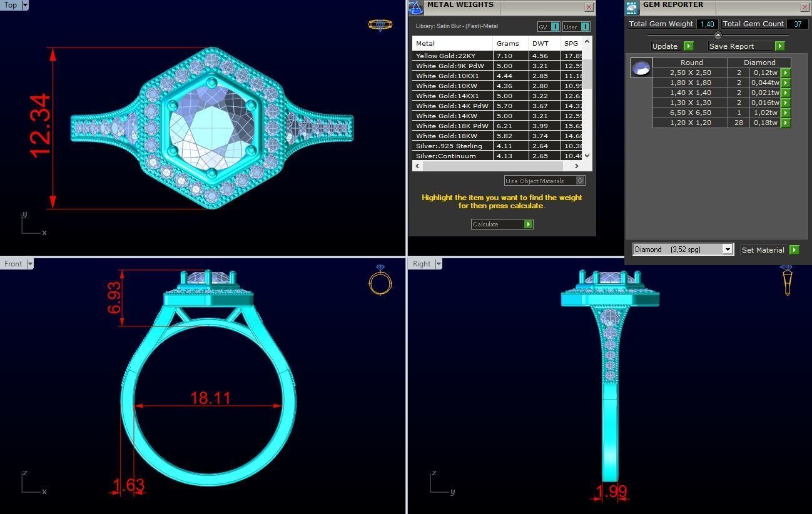Screen dimensions: 812x514
Task: Toggle Use Object Materials option
Action: pyautogui.click(x=580, y=181)
